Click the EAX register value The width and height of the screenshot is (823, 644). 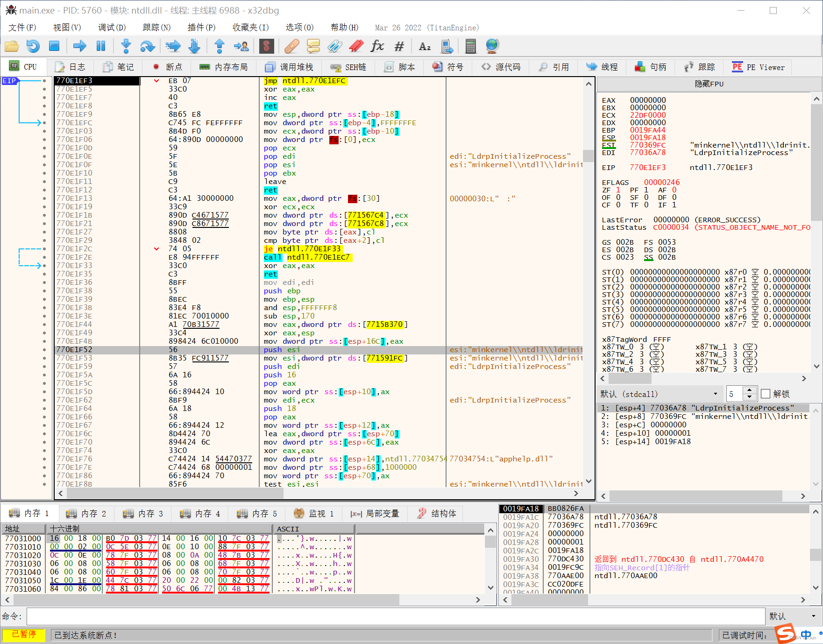tap(648, 100)
